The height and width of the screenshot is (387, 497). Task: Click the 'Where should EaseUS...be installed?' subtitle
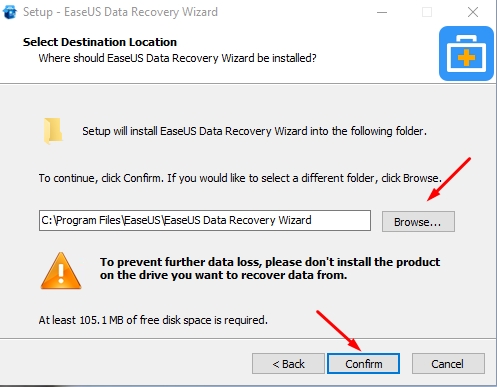[x=177, y=58]
